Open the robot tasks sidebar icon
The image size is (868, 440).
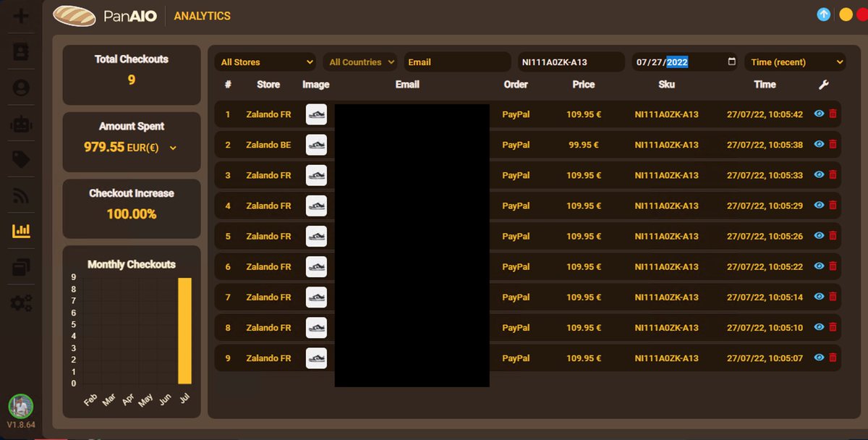22,124
